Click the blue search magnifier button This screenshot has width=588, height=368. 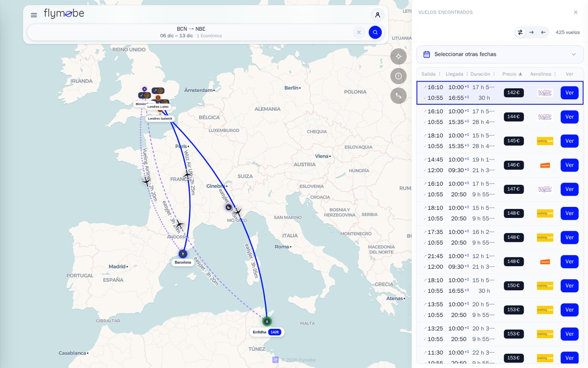375,32
